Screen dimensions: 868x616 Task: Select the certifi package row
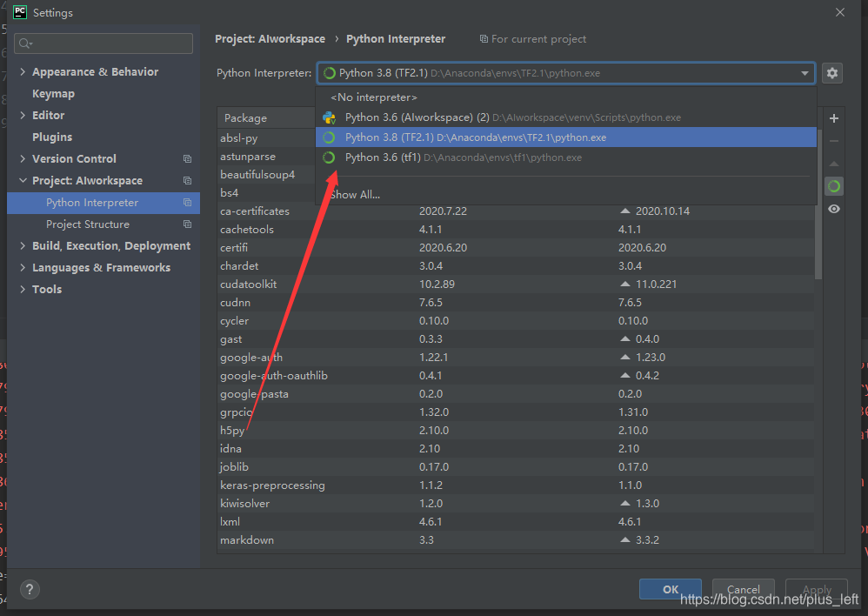click(516, 248)
